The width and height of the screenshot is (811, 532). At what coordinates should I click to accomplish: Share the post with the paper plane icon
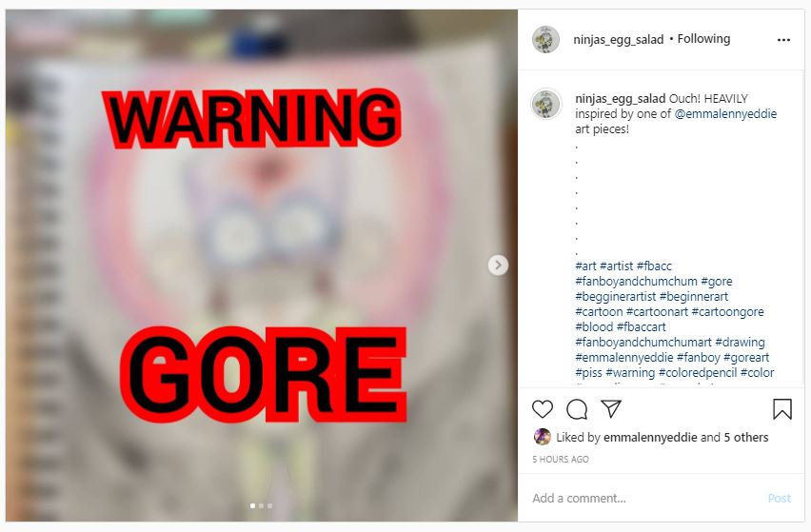point(611,408)
